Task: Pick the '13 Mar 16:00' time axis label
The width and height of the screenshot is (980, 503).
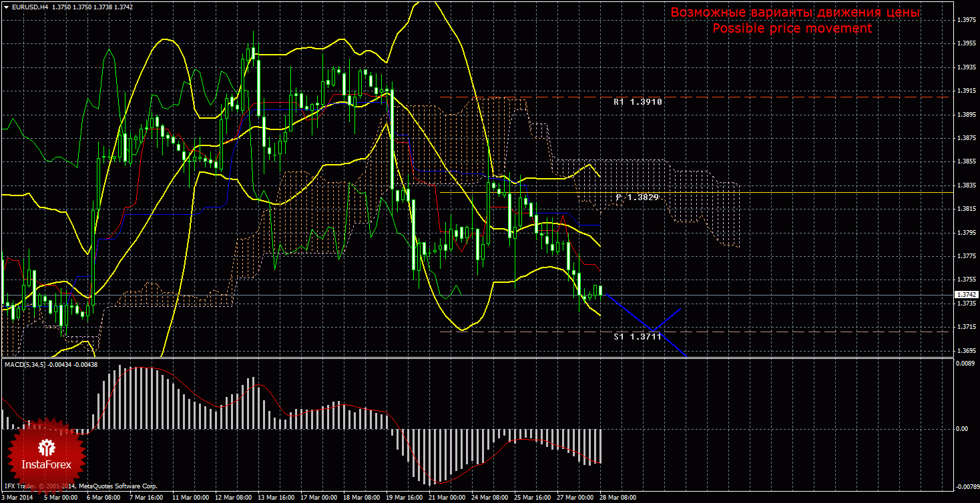Action: pos(276,498)
